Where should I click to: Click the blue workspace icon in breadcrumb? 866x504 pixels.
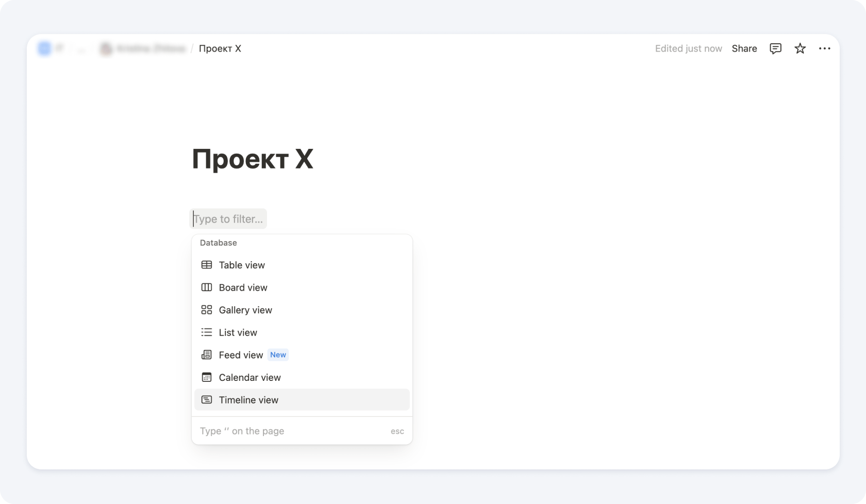pos(44,48)
